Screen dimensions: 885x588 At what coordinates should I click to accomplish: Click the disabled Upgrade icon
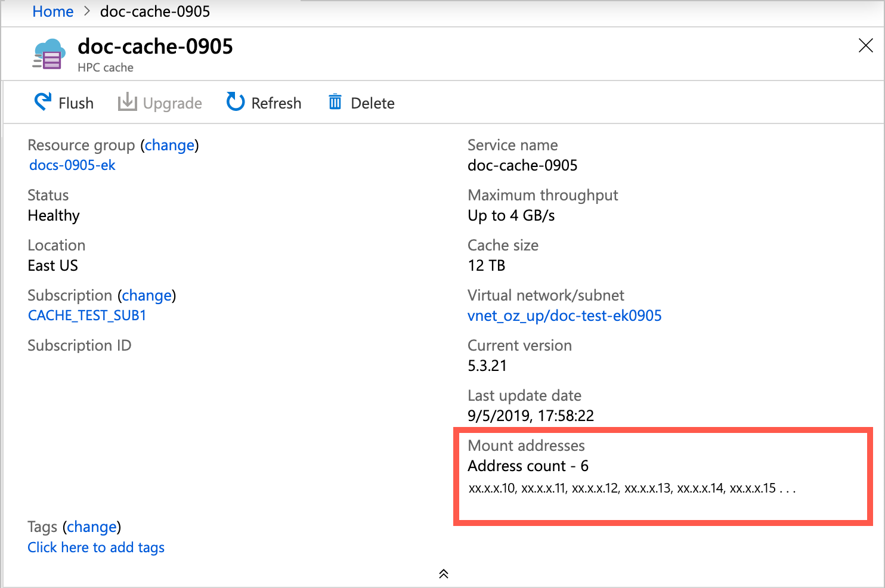pos(128,102)
